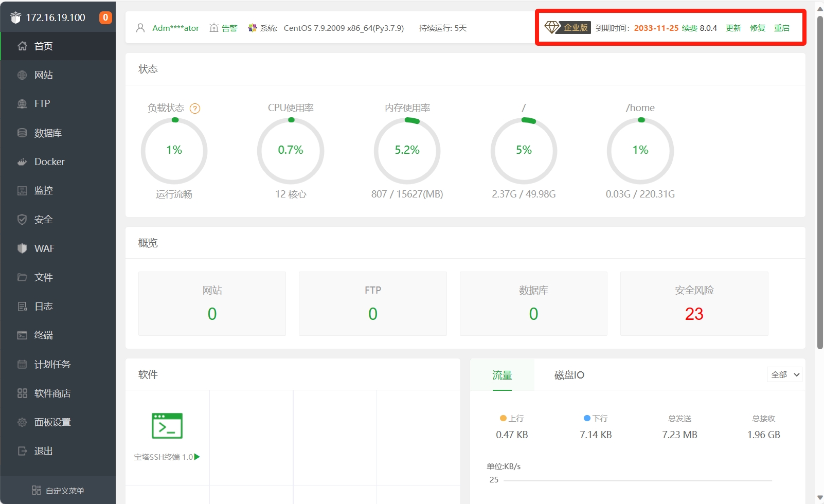Open 面板设置 from the sidebar menu
The height and width of the screenshot is (504, 824).
click(52, 422)
